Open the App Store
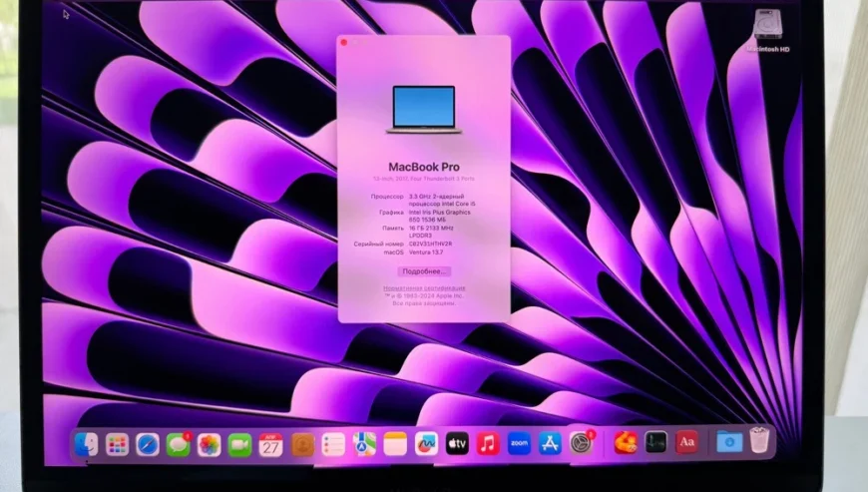868x492 pixels. point(550,443)
